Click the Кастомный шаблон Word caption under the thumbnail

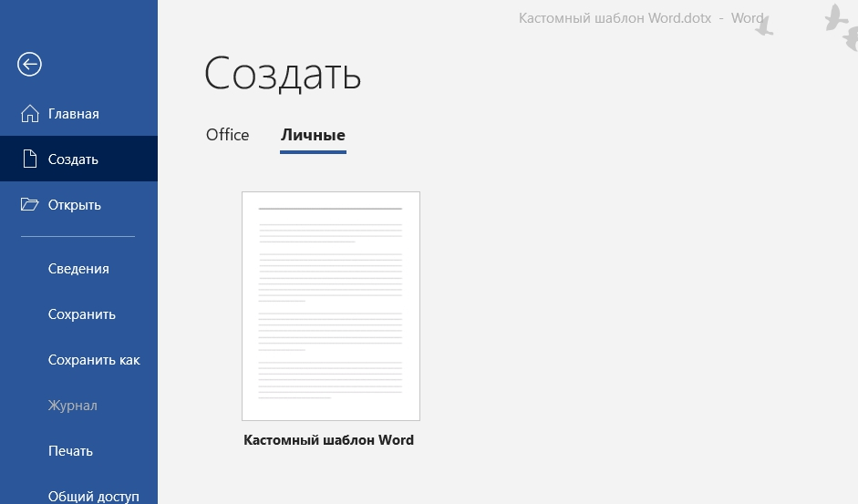coord(328,440)
